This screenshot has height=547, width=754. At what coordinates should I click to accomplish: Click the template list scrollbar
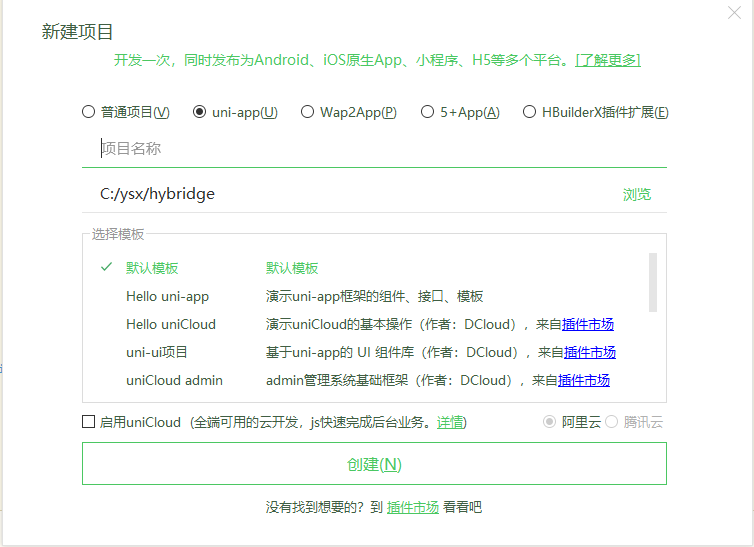coord(653,282)
